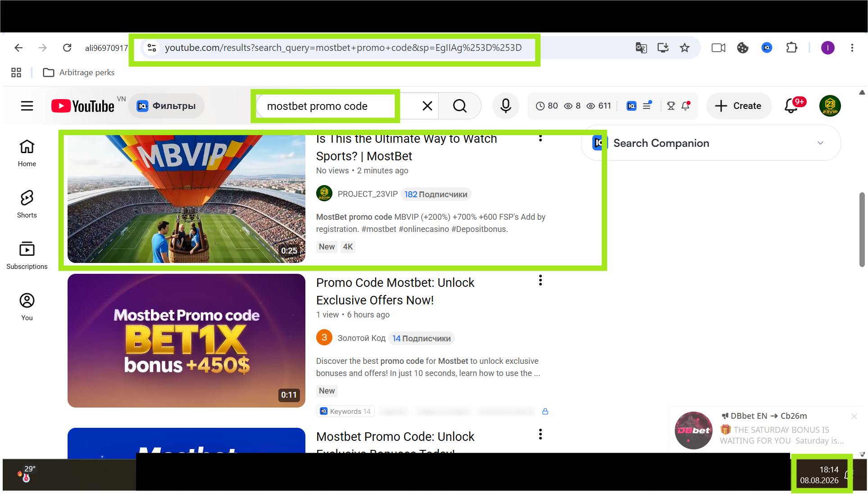Visit the PROJECT_23VIP channel
Screen dimensions: 868x494
click(368, 194)
